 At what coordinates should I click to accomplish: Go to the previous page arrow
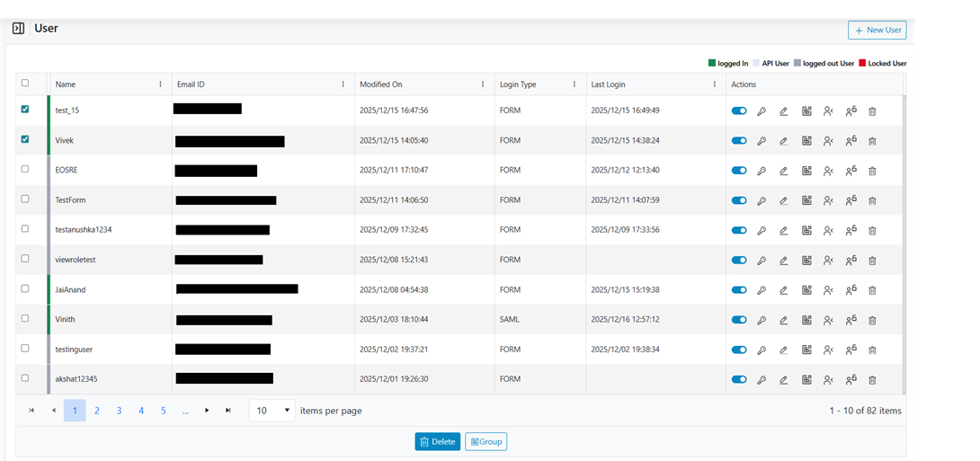click(53, 411)
